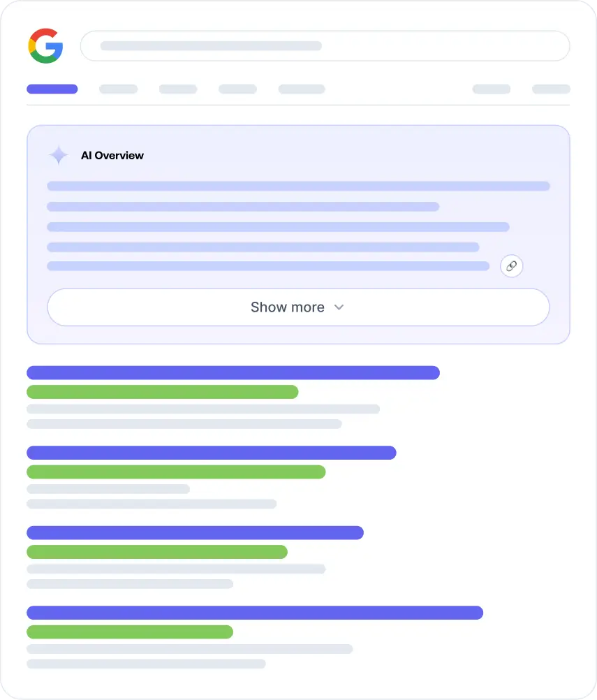Click the link chain icon in AI Overview
This screenshot has width=597, height=700.
pyautogui.click(x=512, y=266)
